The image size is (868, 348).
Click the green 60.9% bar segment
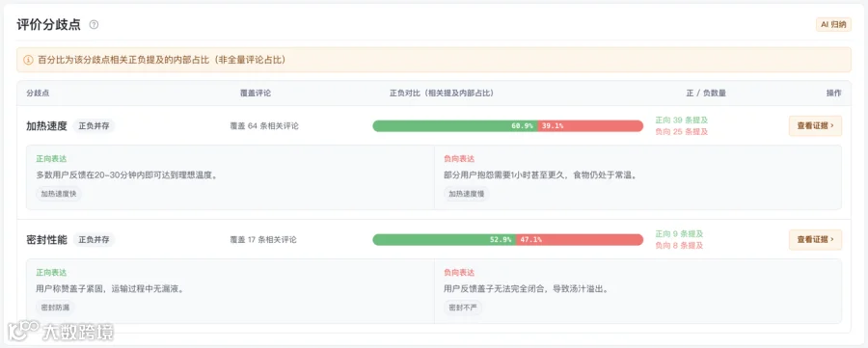pyautogui.click(x=455, y=126)
